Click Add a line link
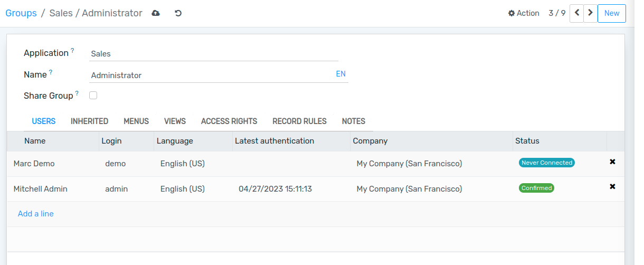644x265 pixels. tap(36, 214)
